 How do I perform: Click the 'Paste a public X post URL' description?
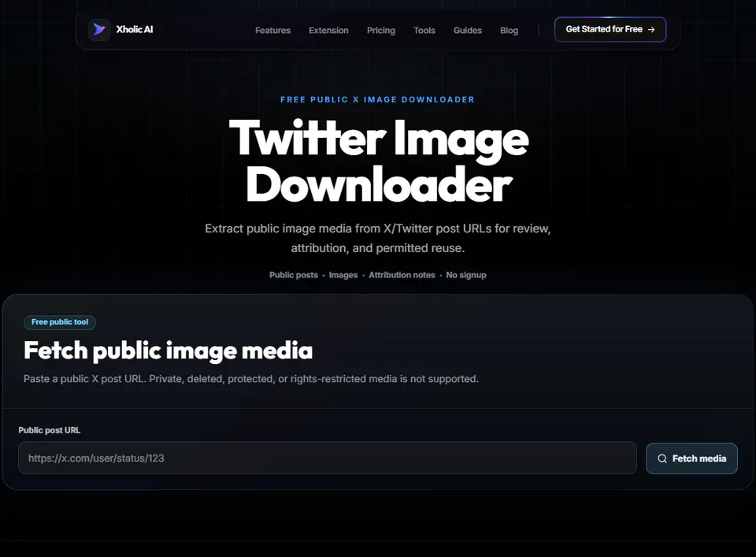point(251,379)
